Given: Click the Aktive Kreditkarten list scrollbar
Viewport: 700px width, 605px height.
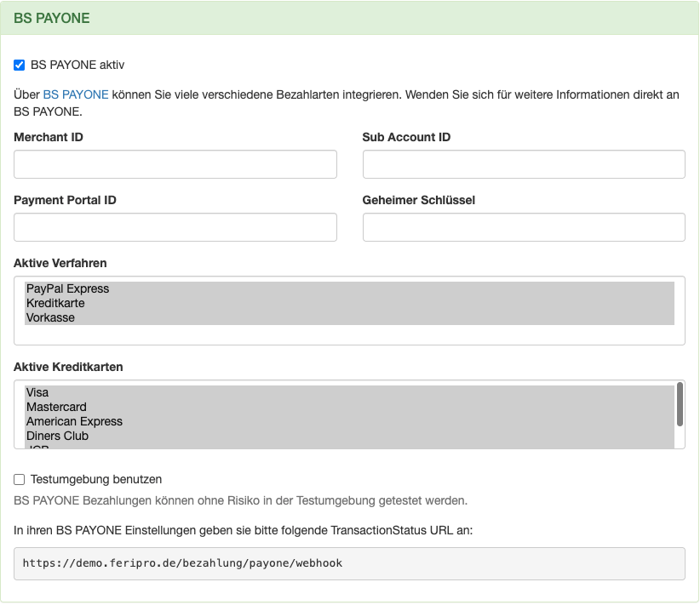Looking at the screenshot, I should click(680, 404).
